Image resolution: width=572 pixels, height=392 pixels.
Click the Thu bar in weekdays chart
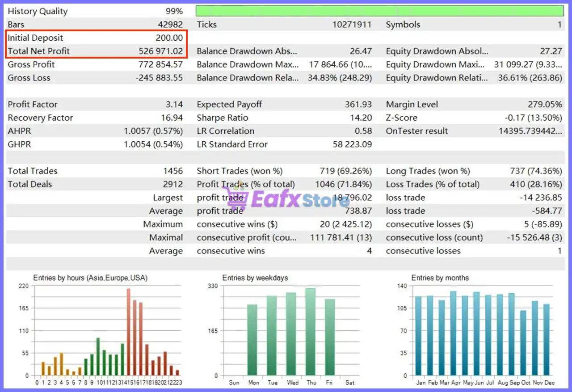coord(311,332)
